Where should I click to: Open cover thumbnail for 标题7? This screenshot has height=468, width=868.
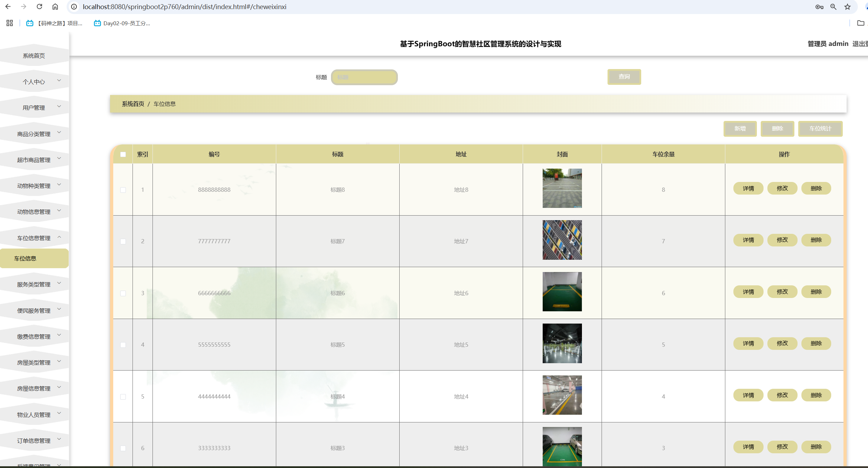point(562,240)
